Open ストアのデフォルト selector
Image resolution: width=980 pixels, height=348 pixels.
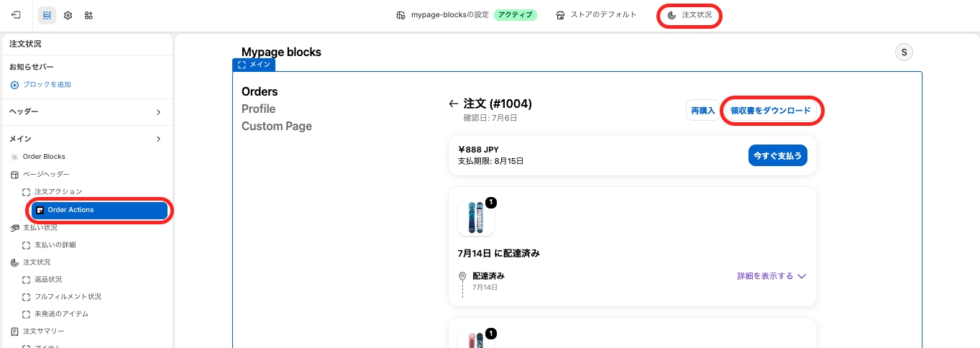point(596,15)
